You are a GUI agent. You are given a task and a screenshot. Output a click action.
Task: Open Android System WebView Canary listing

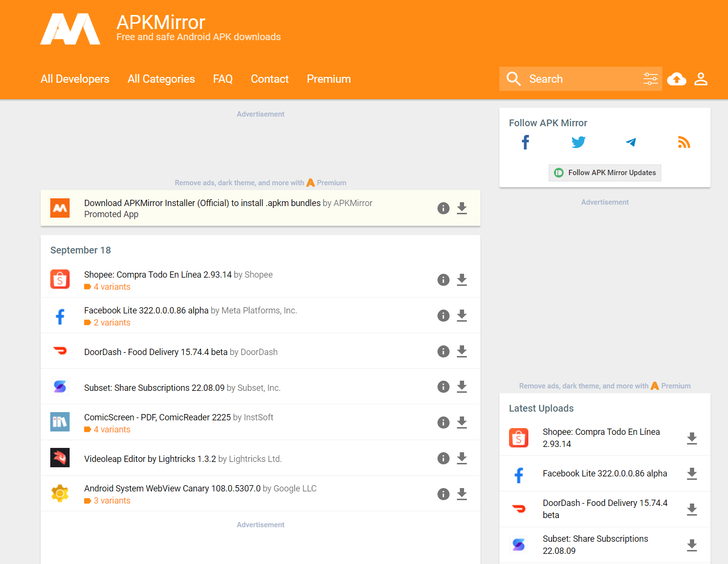coord(172,489)
